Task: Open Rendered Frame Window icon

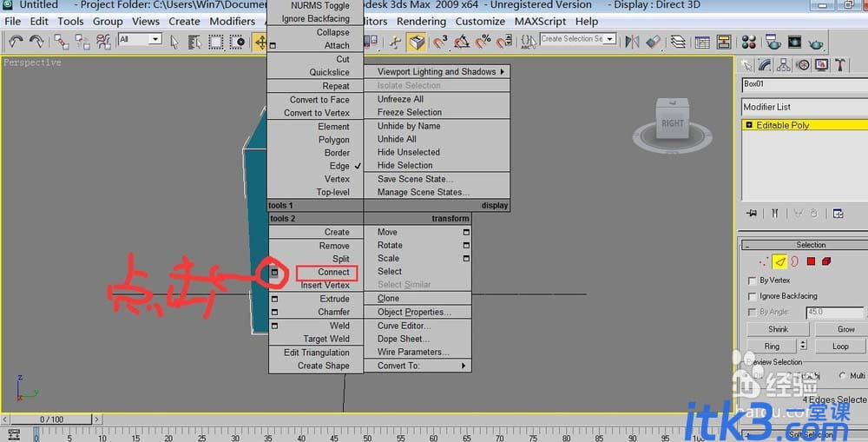Action: click(x=794, y=42)
